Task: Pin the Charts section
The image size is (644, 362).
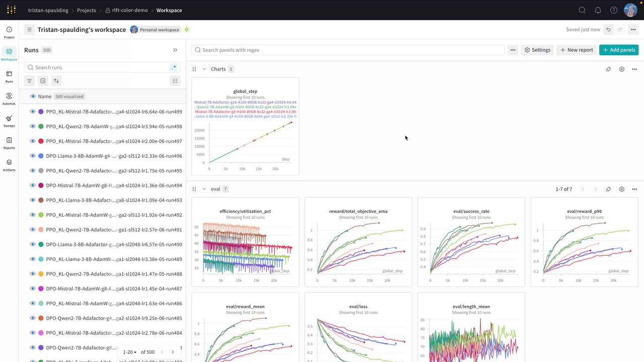Action: (608, 69)
